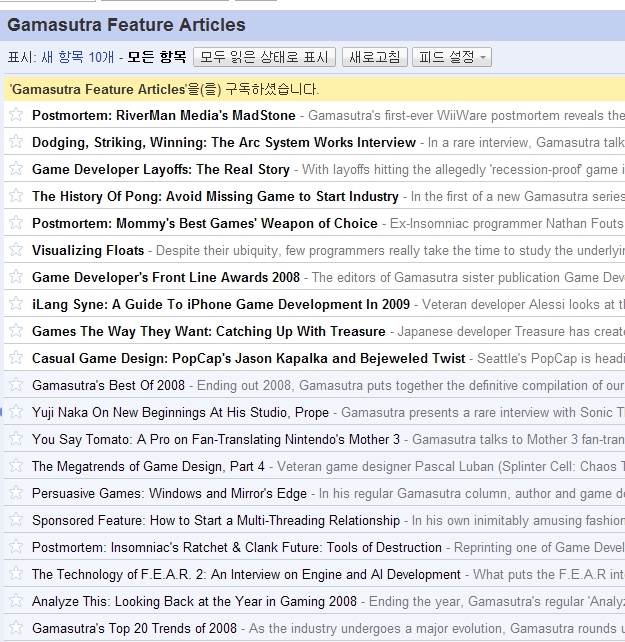Click star icon beside You Say Tomato article

[x=16, y=439]
